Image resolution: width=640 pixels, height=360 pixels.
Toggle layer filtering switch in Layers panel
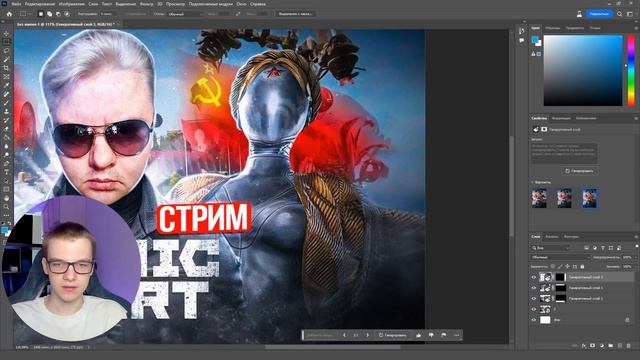tap(636, 247)
